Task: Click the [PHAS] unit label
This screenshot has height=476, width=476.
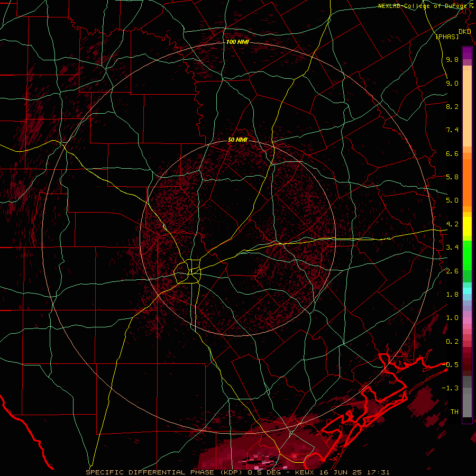Action: 447,36
